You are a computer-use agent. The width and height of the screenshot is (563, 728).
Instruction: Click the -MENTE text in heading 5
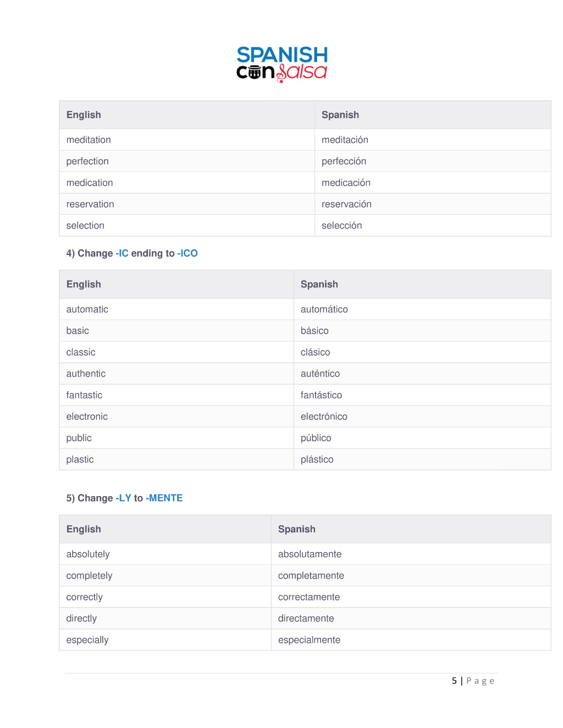point(164,498)
